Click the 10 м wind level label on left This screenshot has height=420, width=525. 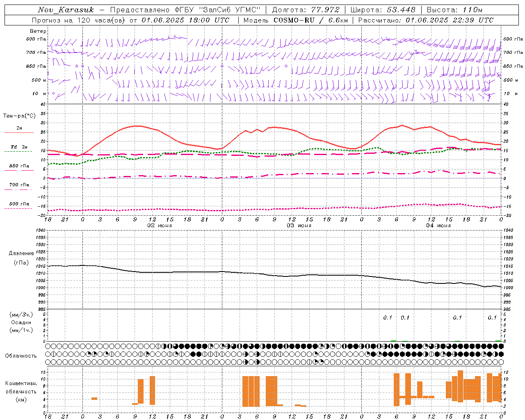click(x=39, y=94)
